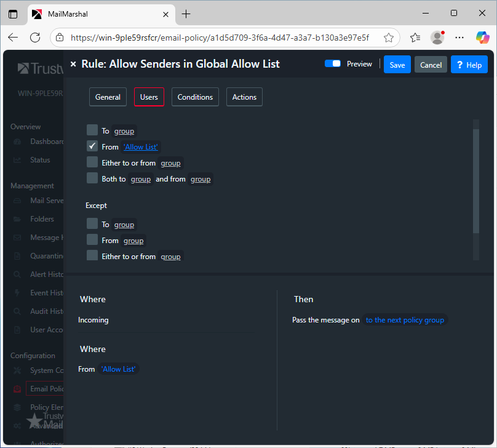
Task: Check Except From group checkbox
Action: [92, 240]
